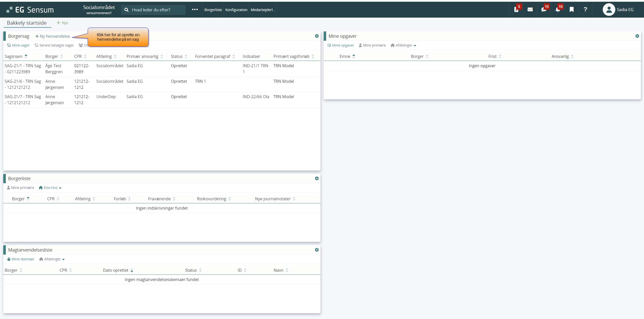Select Mine skemaer filter
The height and width of the screenshot is (319, 644).
21,259
